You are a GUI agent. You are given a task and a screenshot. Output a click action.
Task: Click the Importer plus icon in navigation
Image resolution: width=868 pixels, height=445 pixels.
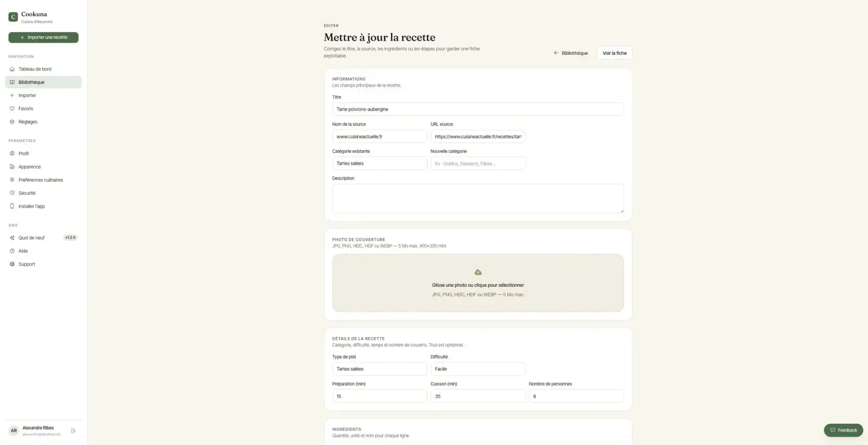12,95
